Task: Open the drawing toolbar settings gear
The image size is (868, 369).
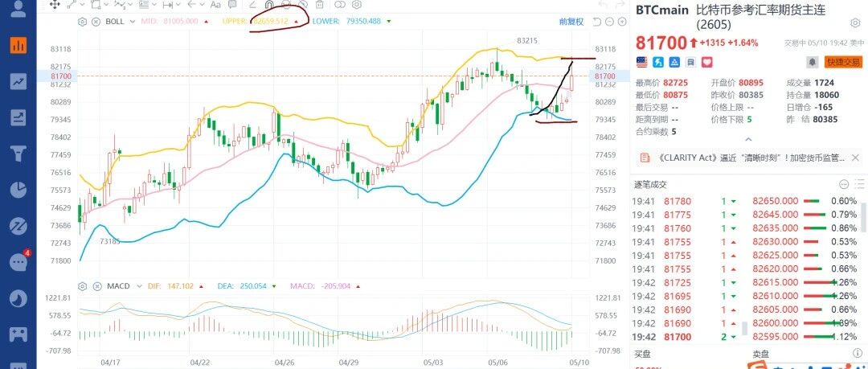Action: [357, 5]
